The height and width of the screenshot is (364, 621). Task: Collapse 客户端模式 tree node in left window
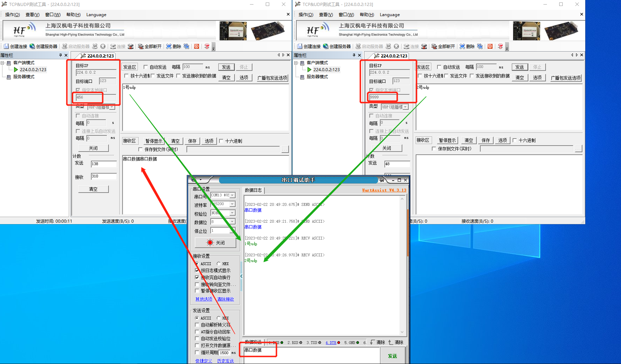pos(2,63)
